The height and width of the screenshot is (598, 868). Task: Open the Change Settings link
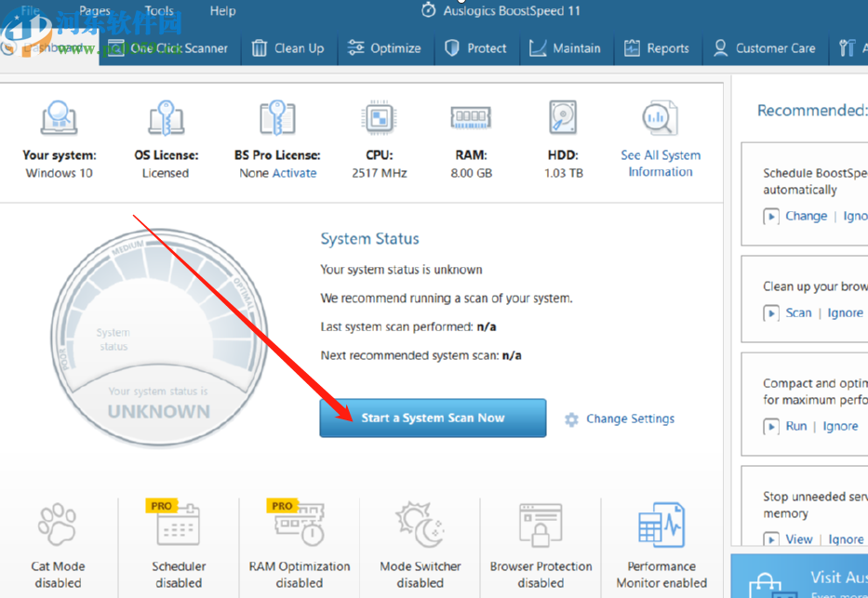click(x=630, y=419)
